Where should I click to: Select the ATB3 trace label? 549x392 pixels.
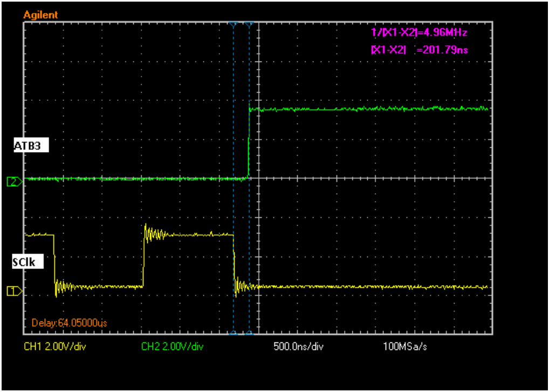pos(31,146)
